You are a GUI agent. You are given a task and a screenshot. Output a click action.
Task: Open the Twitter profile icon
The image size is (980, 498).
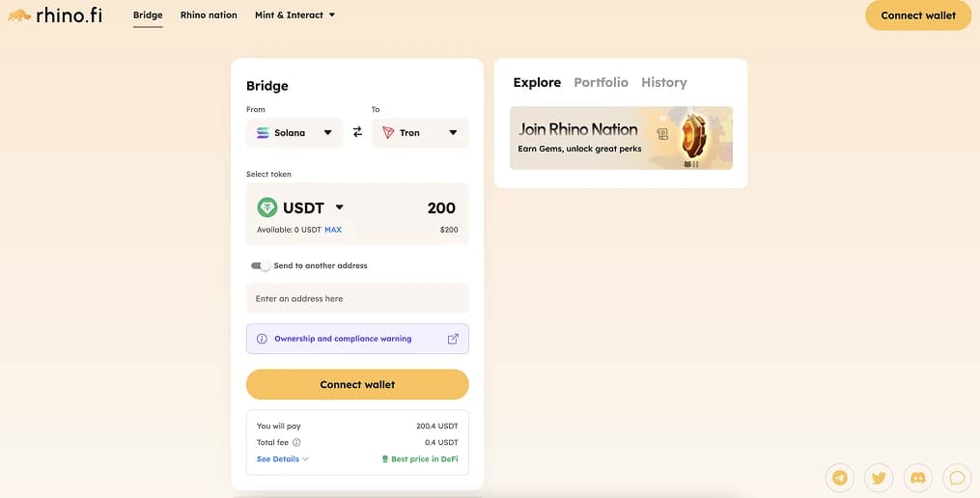pos(879,477)
